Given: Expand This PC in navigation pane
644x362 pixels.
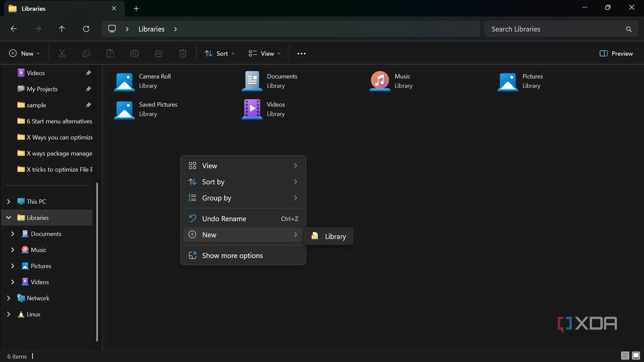Looking at the screenshot, I should coord(9,202).
